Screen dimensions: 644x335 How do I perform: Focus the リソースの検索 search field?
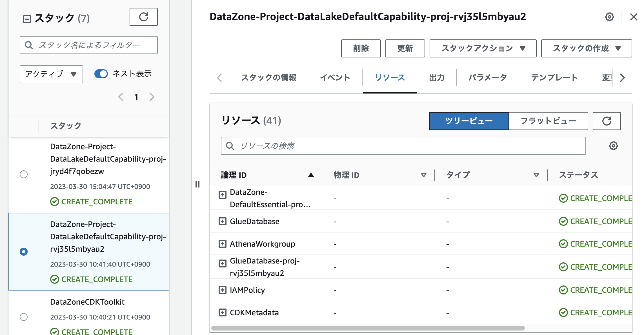click(x=403, y=146)
